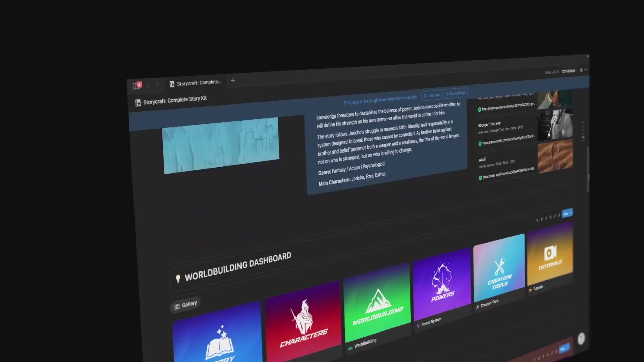
Task: Click the sort icon in database toolbar
Action: [x=542, y=219]
